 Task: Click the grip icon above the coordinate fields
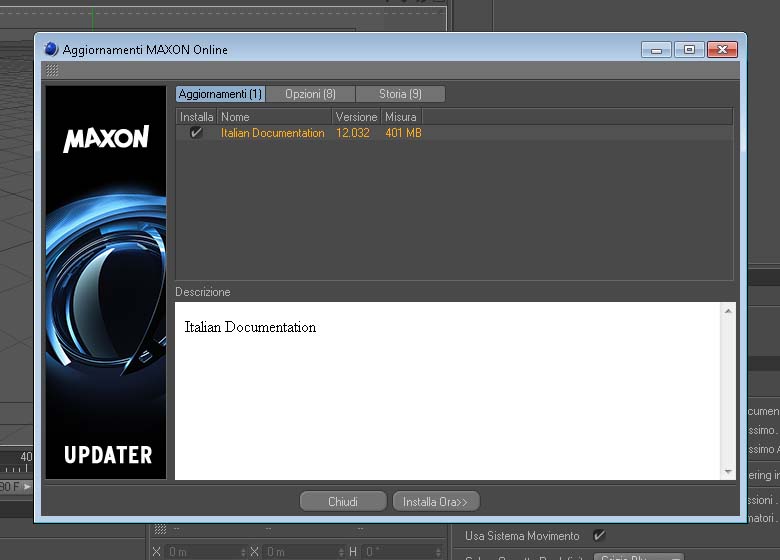(160, 529)
